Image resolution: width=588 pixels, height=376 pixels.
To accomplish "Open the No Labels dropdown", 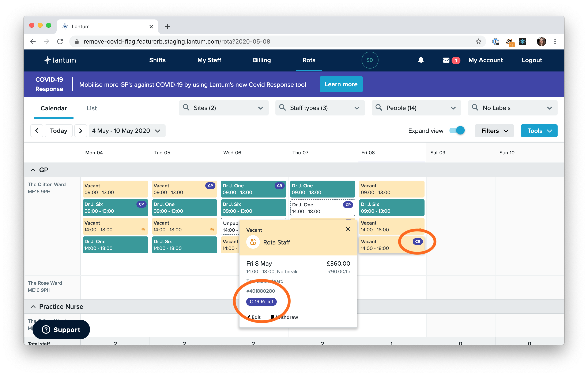I will click(x=513, y=108).
